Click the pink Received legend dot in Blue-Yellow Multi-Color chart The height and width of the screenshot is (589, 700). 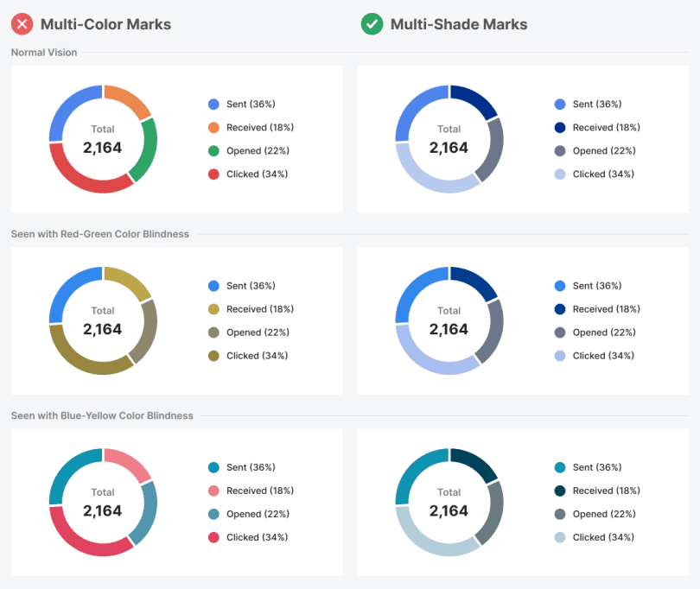tap(213, 491)
